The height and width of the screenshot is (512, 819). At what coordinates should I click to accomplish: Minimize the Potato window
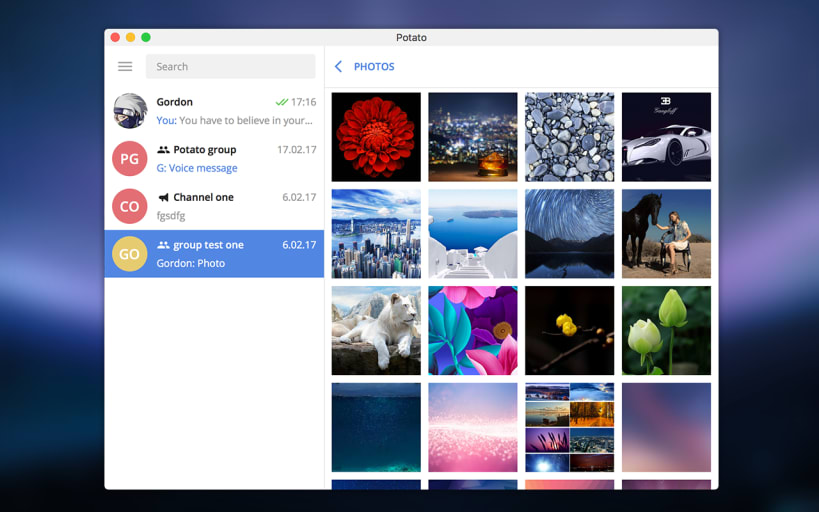click(x=131, y=37)
